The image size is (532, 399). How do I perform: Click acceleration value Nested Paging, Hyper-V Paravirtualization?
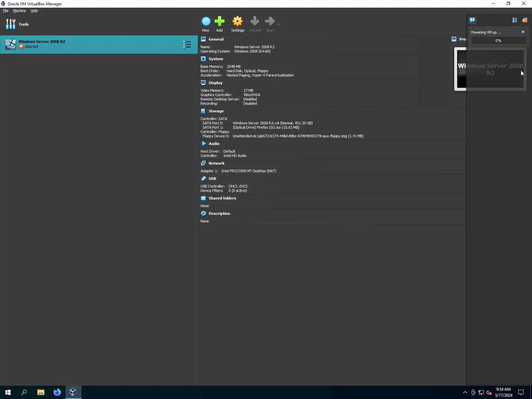point(260,75)
